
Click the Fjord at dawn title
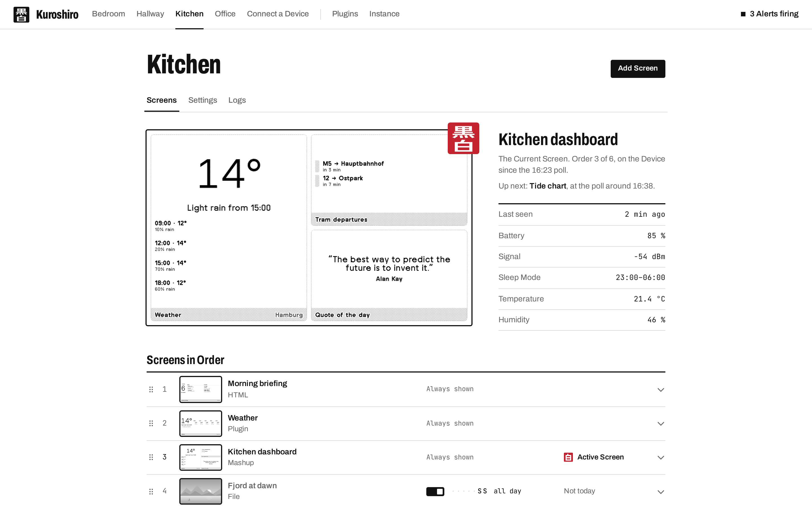[x=252, y=485]
